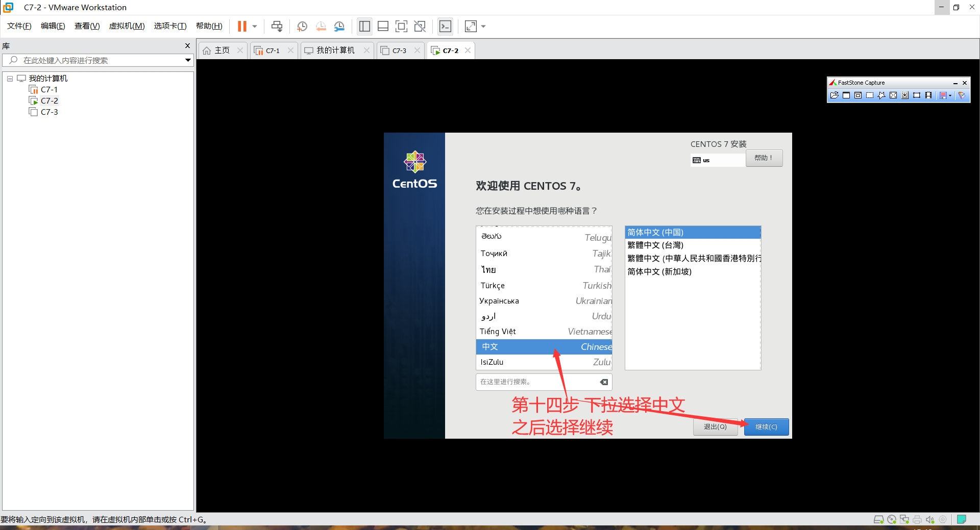The image size is (980, 530).
Task: Close the C7-2 tab
Action: tap(468, 51)
